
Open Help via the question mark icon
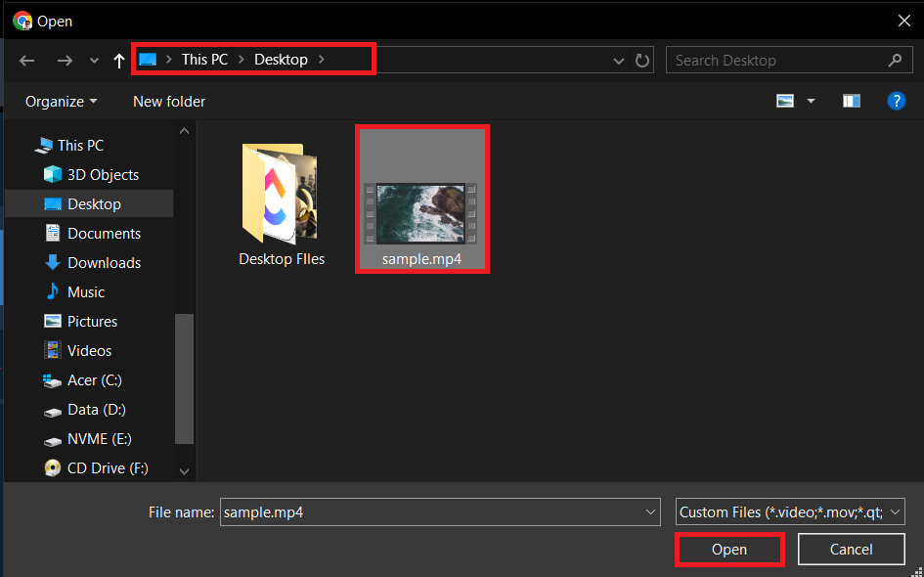[897, 100]
